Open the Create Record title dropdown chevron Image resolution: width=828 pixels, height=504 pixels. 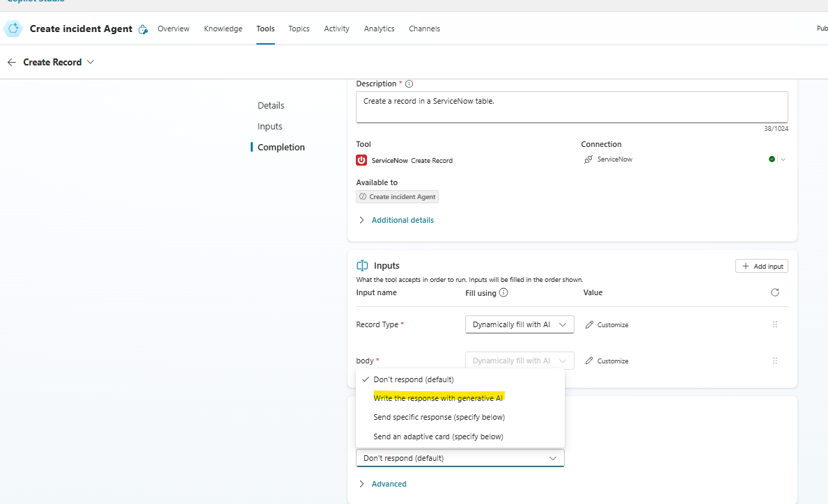point(91,62)
